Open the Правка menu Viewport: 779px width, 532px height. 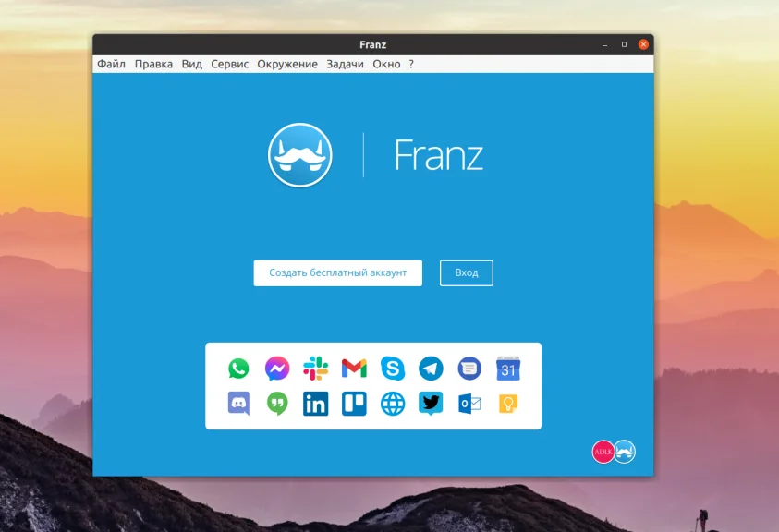point(153,64)
